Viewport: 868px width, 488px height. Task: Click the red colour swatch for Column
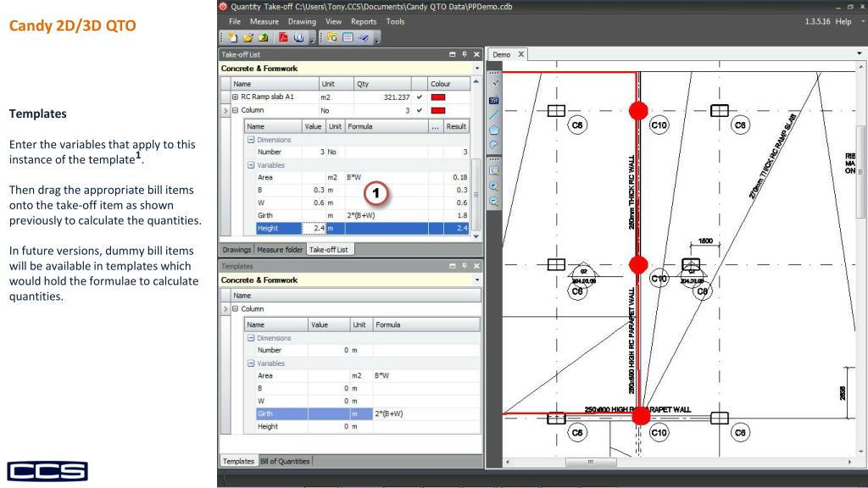point(438,110)
